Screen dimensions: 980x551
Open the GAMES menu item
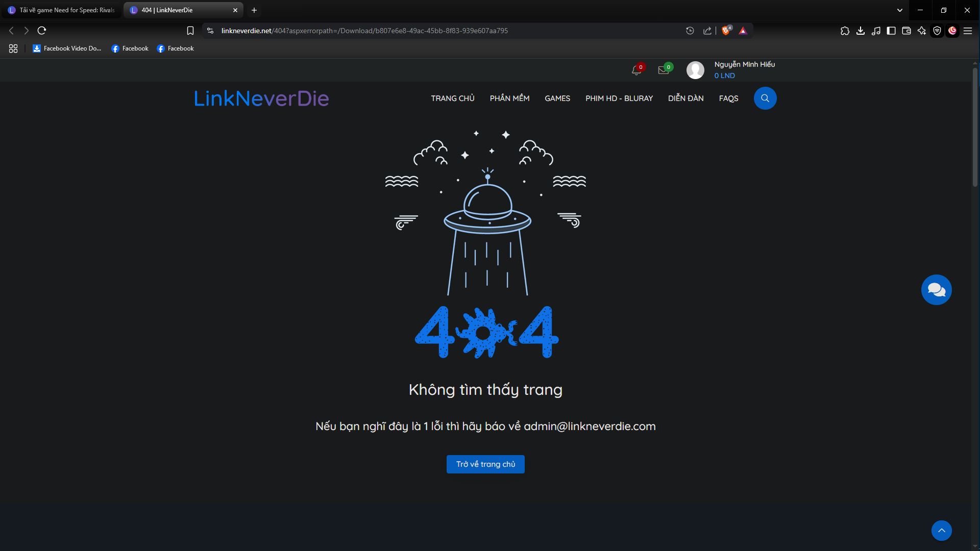(x=557, y=98)
